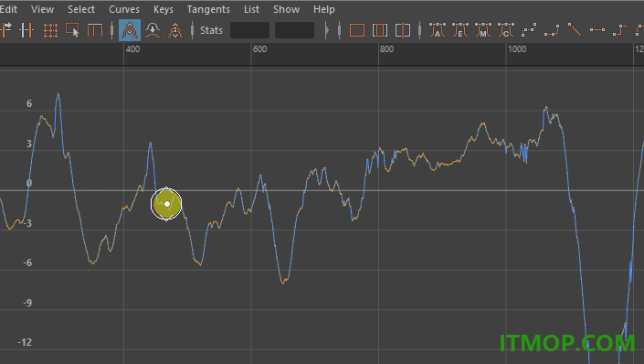Apply Stepped tangents
The width and height of the screenshot is (644, 364).
coord(620,30)
